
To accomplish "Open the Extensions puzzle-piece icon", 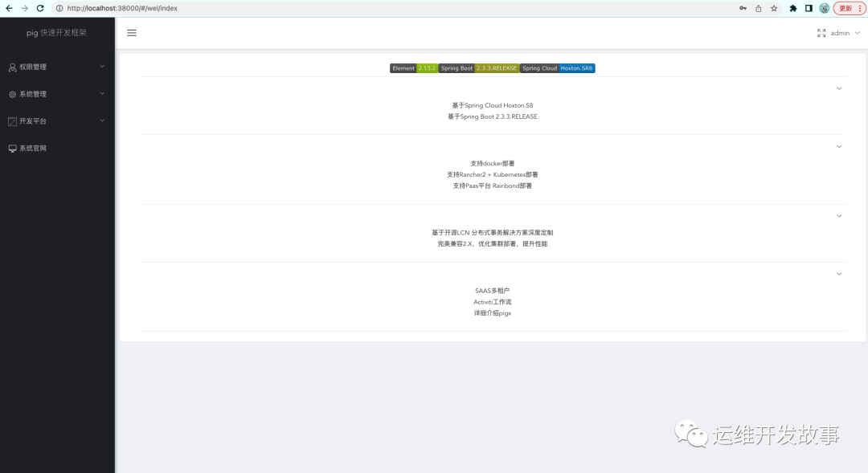I will (793, 8).
